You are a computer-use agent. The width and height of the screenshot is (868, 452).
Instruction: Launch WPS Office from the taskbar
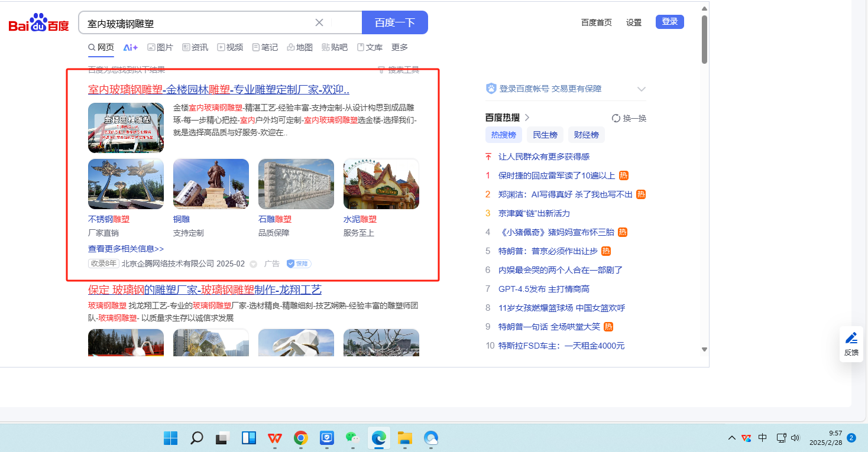[x=275, y=438]
